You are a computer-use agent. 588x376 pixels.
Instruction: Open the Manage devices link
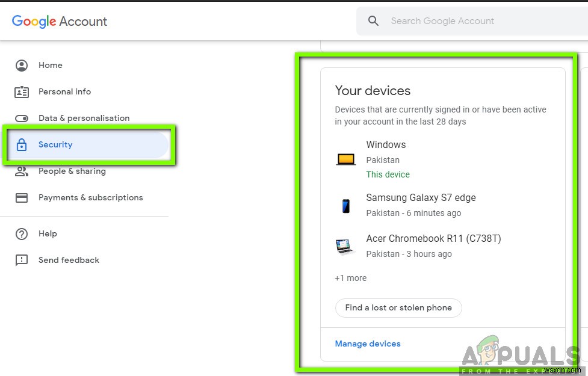pos(368,344)
